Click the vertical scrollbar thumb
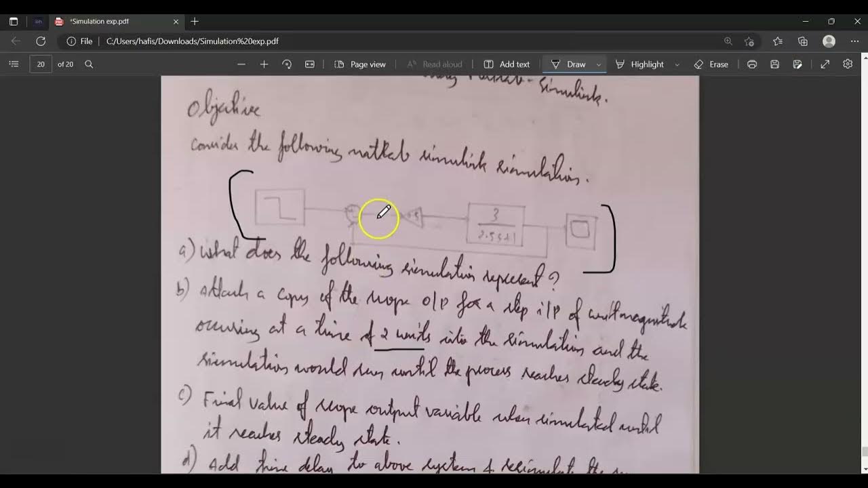The width and height of the screenshot is (868, 488). point(864,452)
